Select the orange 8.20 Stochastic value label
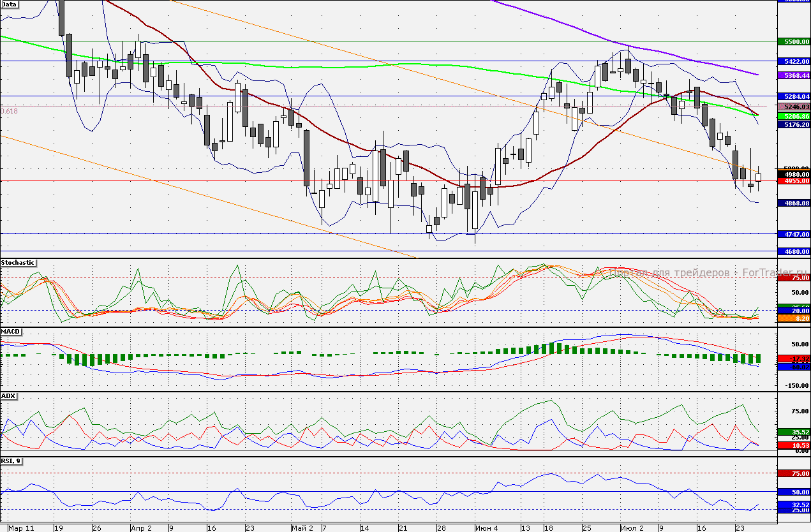This screenshot has width=811, height=532. tap(794, 317)
